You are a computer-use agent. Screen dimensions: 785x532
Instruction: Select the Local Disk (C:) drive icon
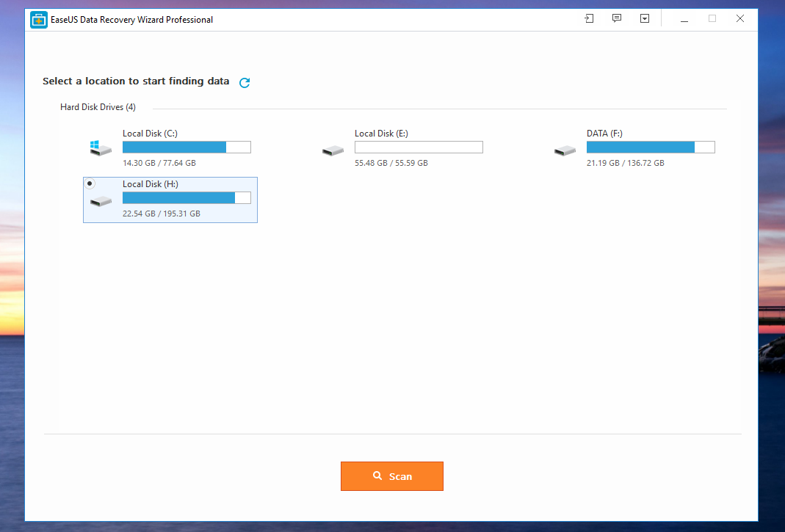(100, 148)
